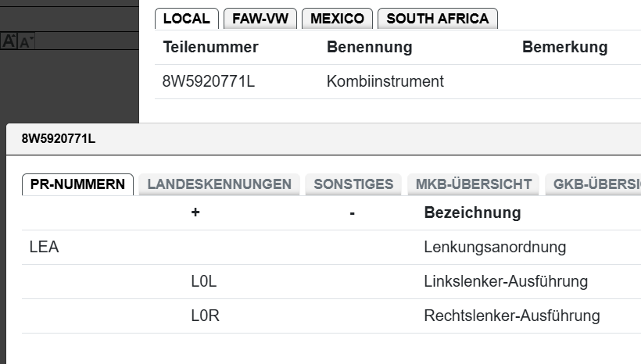Open the FAW-VW tab

260,19
